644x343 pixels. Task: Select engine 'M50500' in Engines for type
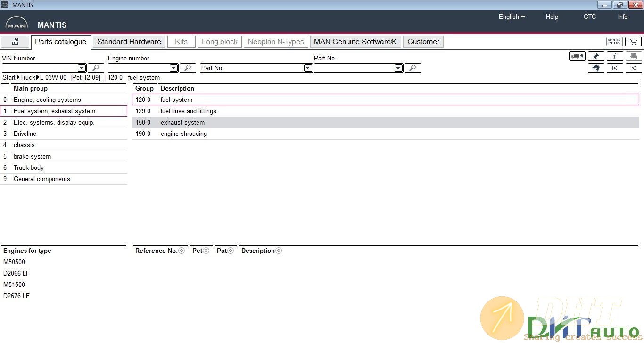pyautogui.click(x=14, y=262)
